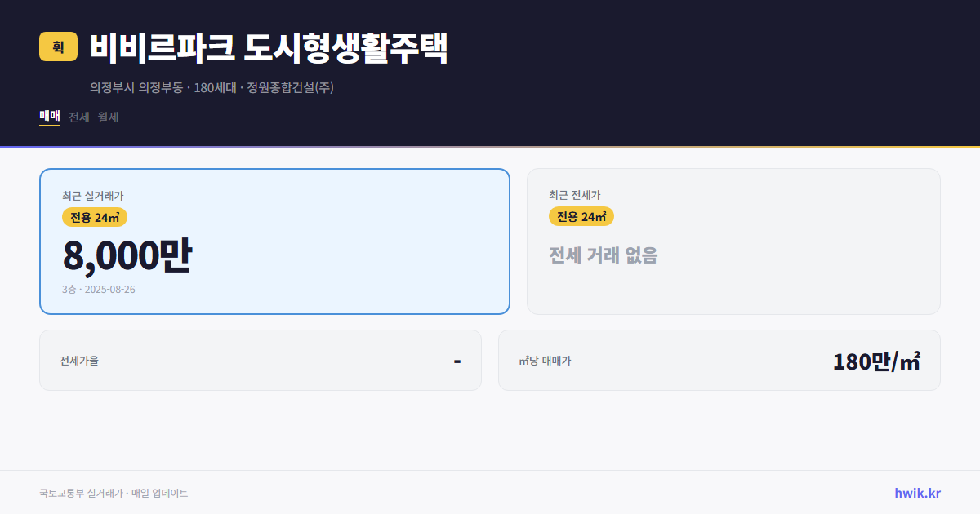Click the 8,000만 price text

pyautogui.click(x=128, y=255)
